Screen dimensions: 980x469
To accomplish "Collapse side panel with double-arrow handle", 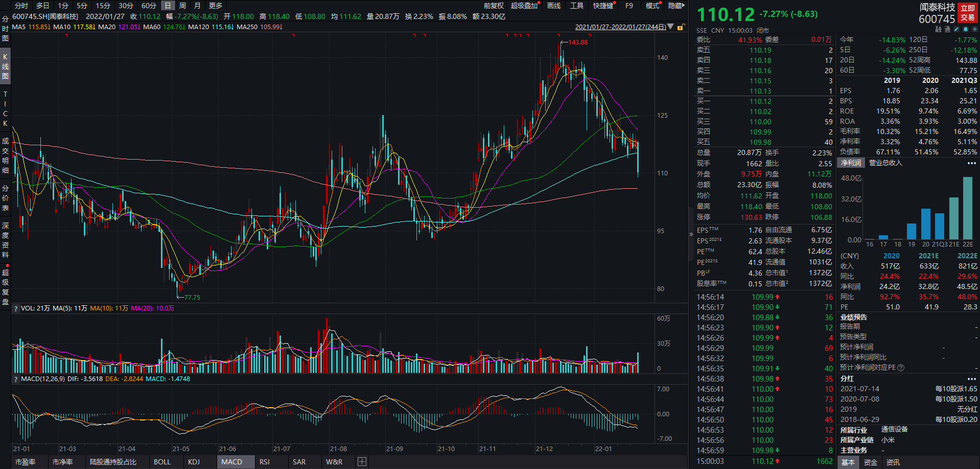I will point(691,234).
